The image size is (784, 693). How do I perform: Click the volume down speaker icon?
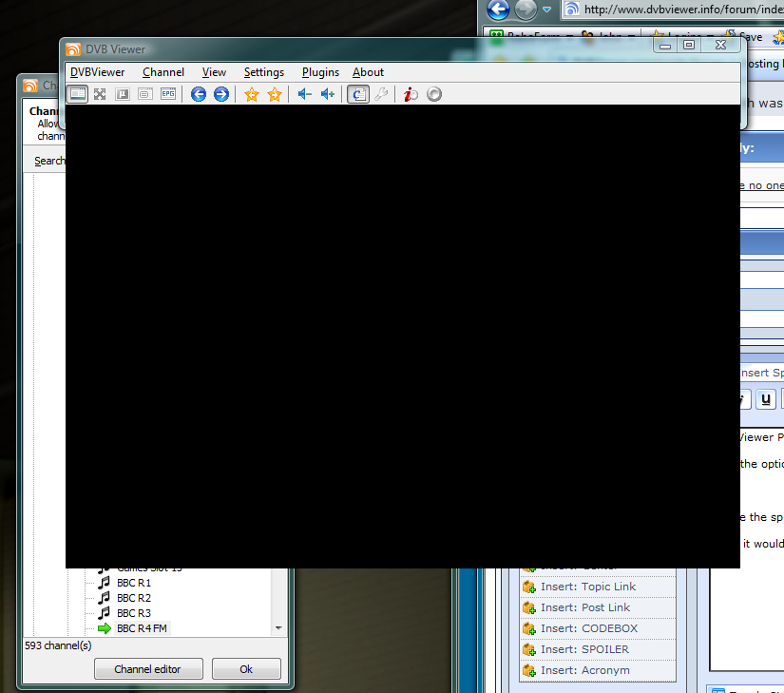point(304,94)
